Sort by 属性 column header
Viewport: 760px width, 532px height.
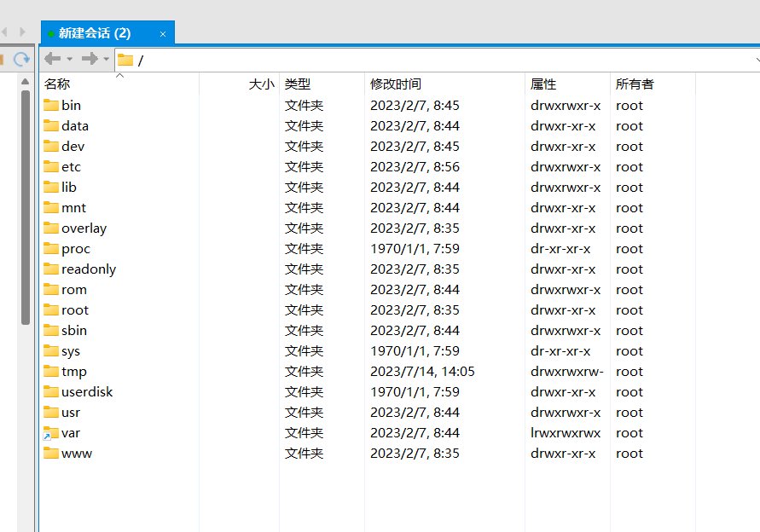[543, 84]
